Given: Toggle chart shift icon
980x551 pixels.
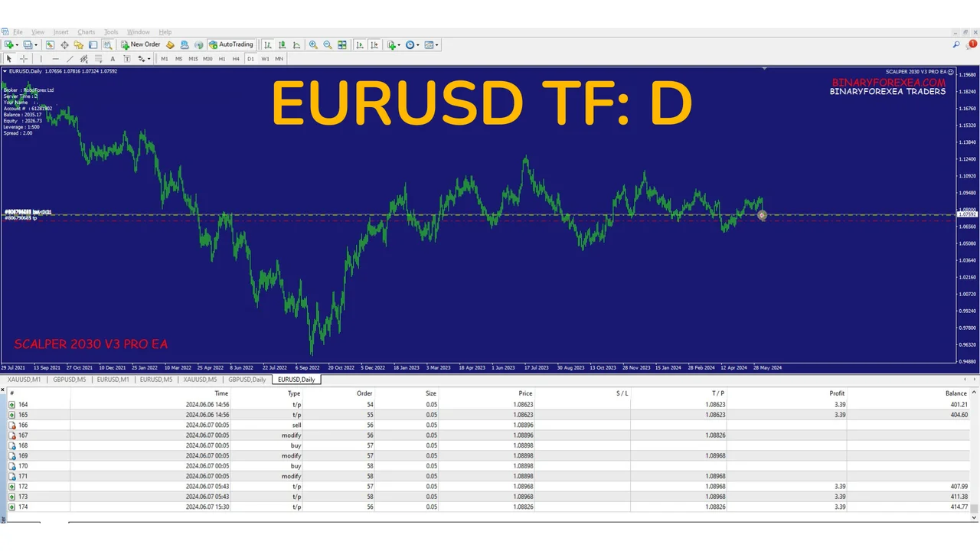Looking at the screenshot, I should point(374,45).
